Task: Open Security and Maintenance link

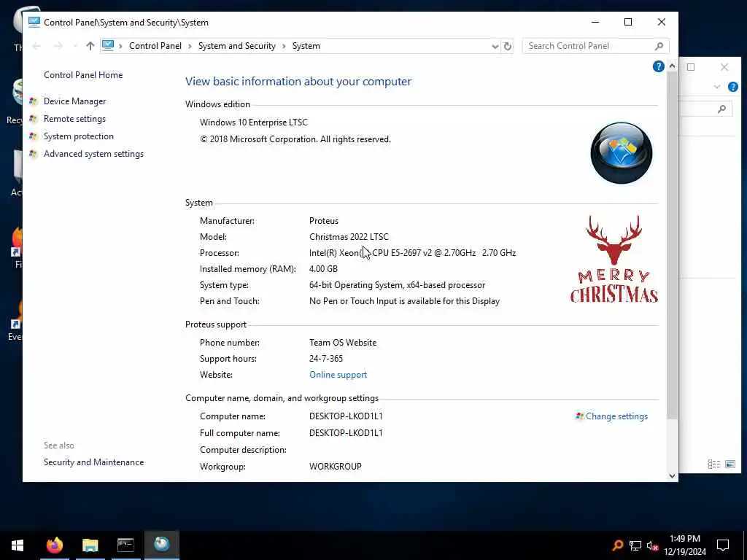Action: pos(94,462)
